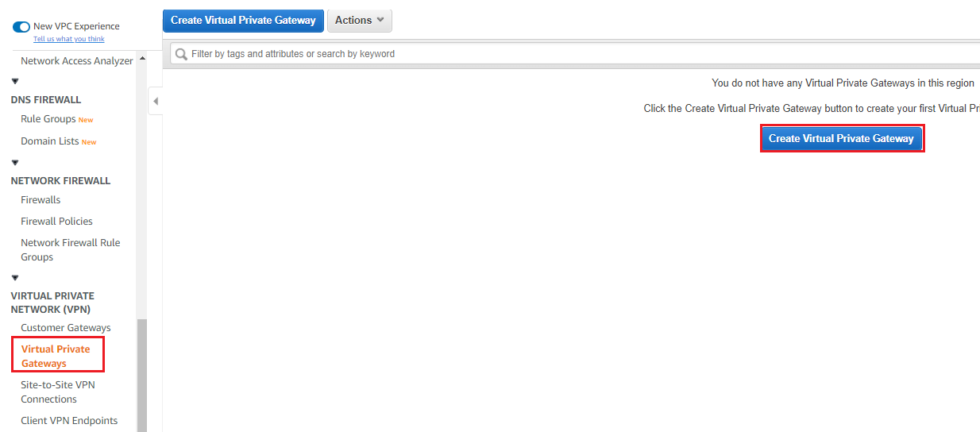This screenshot has width=980, height=432.
Task: Open Firewall Policies in sidebar
Action: [56, 222]
